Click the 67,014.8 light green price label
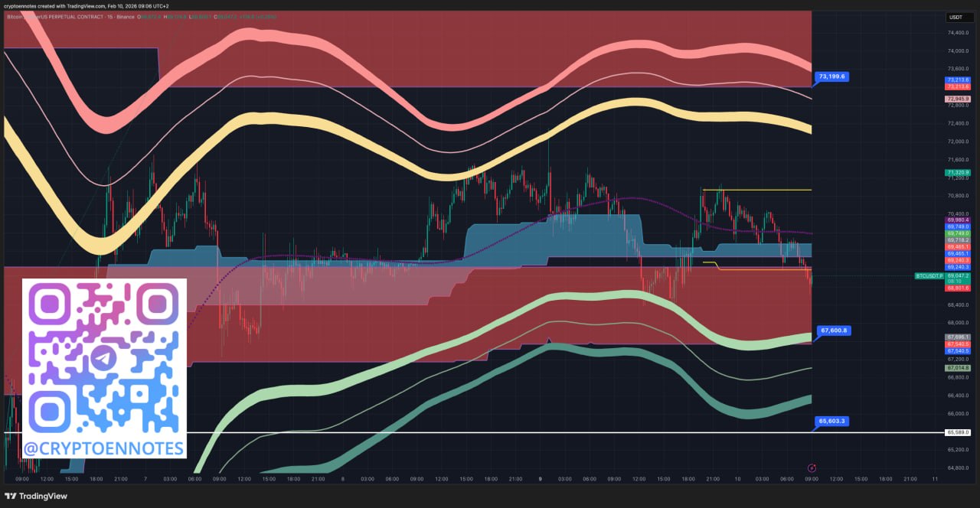Viewport: 980px width, 508px height. pyautogui.click(x=958, y=368)
